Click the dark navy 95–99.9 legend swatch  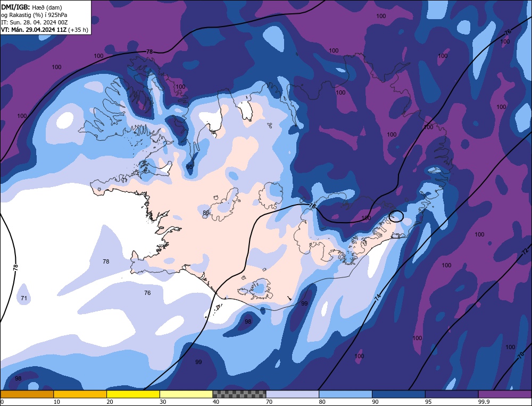[452, 394]
